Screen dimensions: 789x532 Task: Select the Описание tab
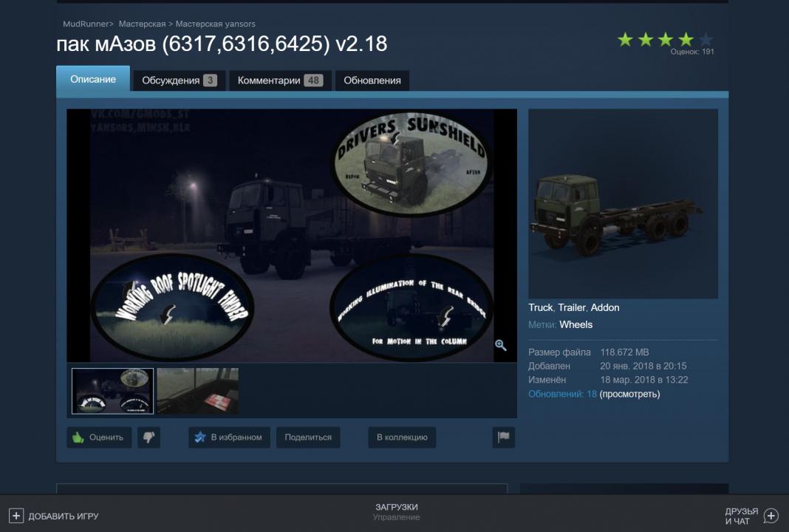coord(93,79)
